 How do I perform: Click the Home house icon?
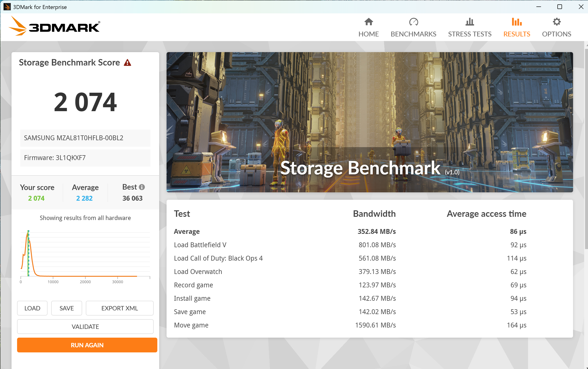(x=368, y=22)
